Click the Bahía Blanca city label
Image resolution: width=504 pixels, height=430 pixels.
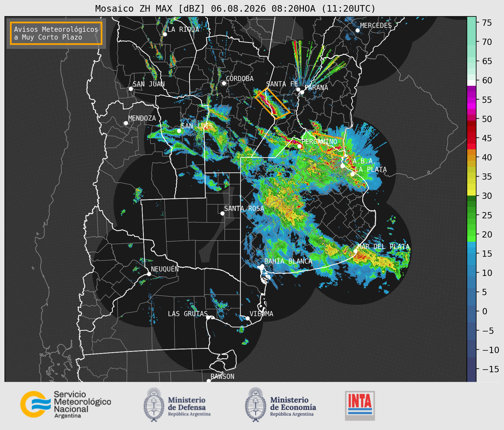(x=288, y=261)
